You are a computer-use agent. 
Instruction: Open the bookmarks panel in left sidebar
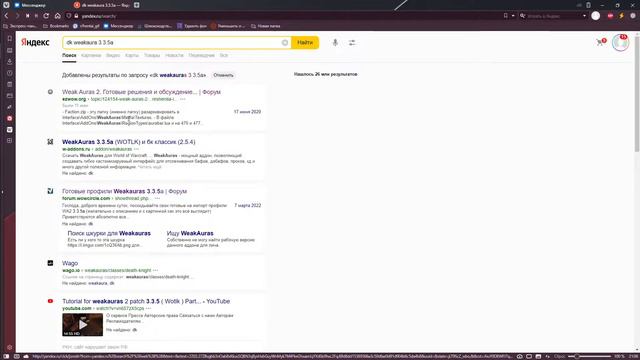click(10, 39)
